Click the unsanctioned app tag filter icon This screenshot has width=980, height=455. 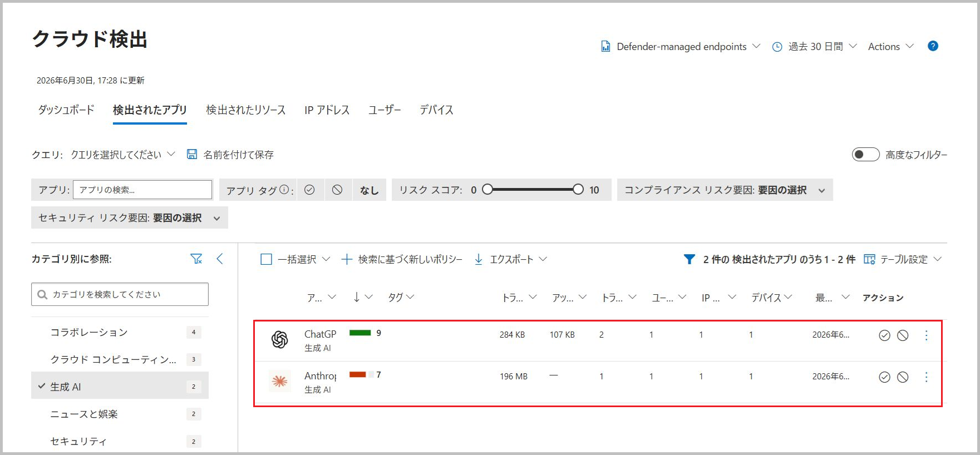pyautogui.click(x=337, y=190)
